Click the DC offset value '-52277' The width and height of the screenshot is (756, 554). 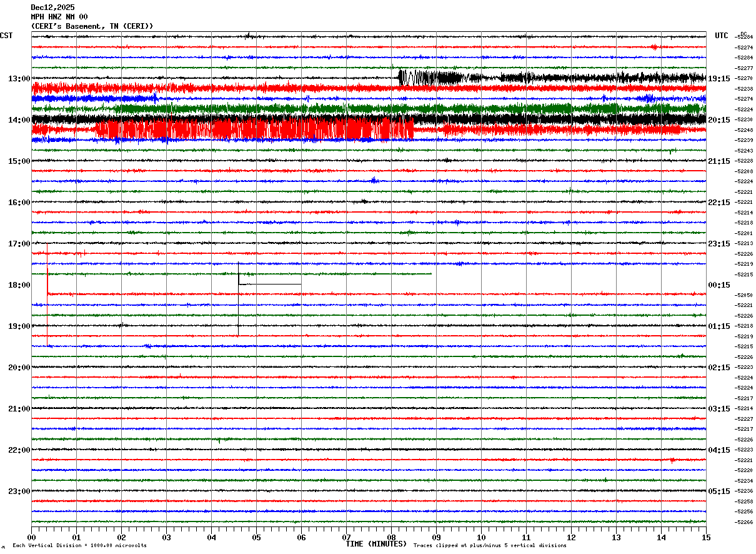point(744,68)
